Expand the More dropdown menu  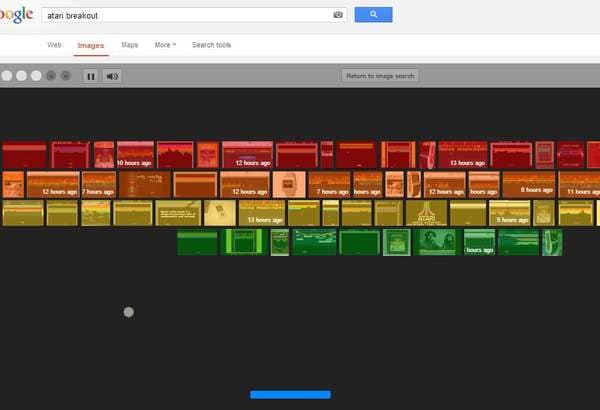point(165,45)
